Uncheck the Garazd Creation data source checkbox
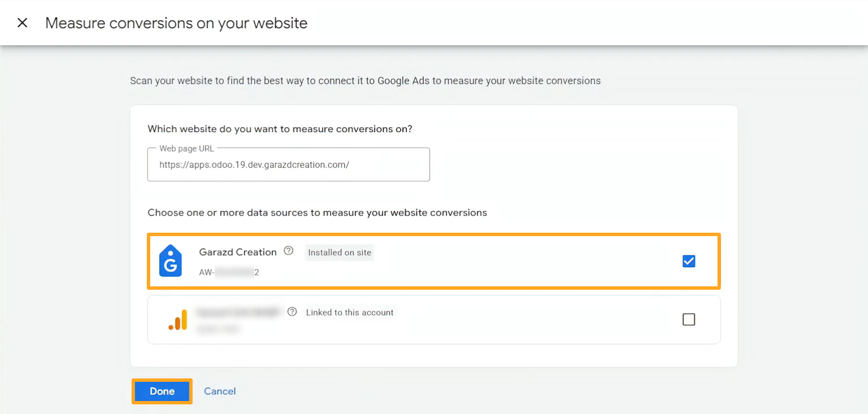Screen dimensions: 868x414 pyautogui.click(x=688, y=261)
